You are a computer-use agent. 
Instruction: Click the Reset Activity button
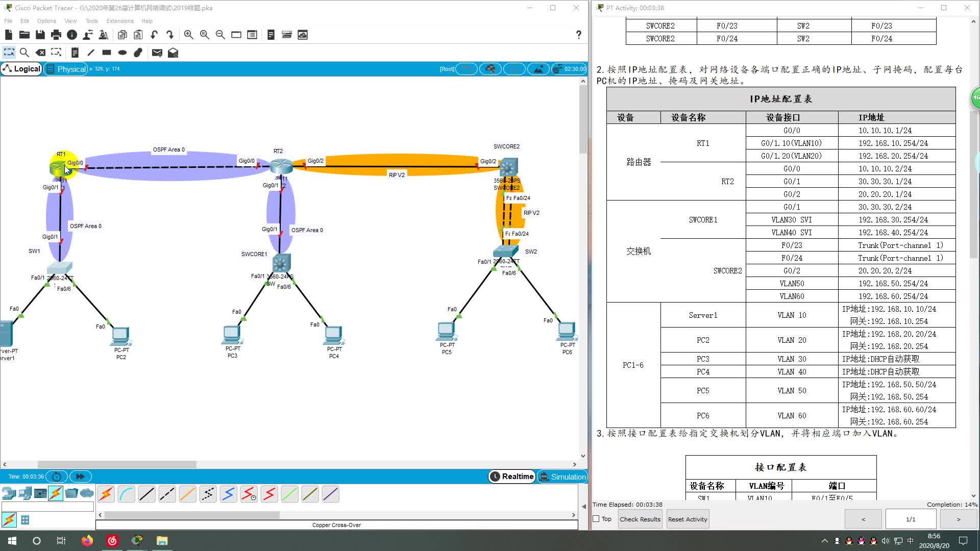click(687, 519)
